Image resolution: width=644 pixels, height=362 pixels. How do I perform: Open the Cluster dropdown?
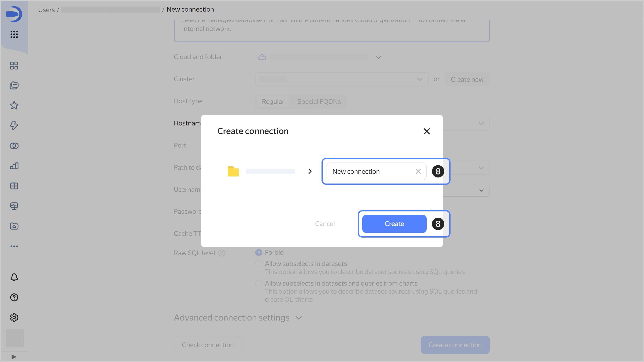(x=341, y=79)
